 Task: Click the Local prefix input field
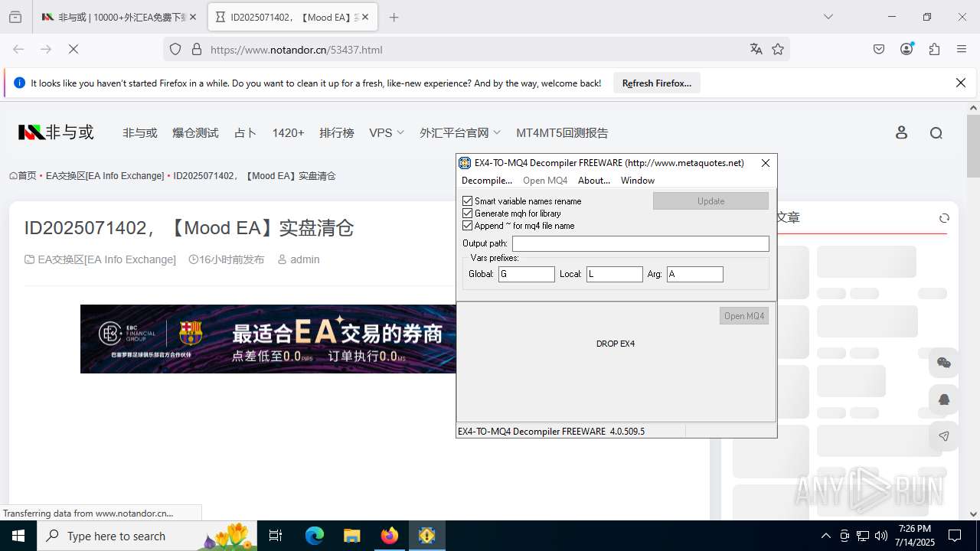point(615,274)
